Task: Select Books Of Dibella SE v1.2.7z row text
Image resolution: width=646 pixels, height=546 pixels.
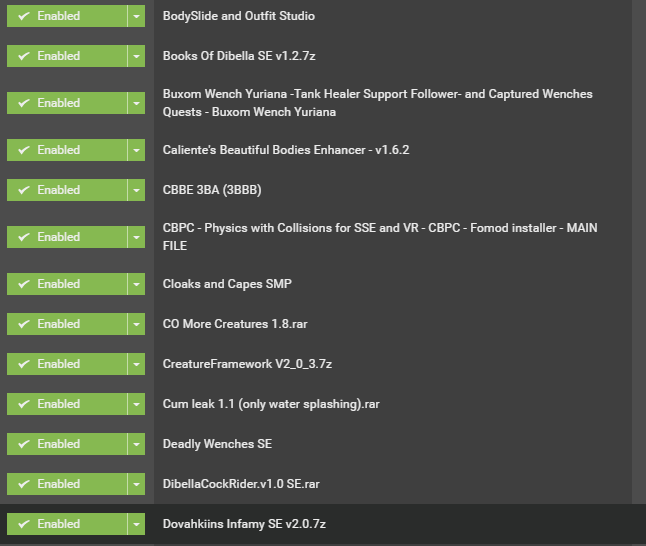Action: [239, 56]
